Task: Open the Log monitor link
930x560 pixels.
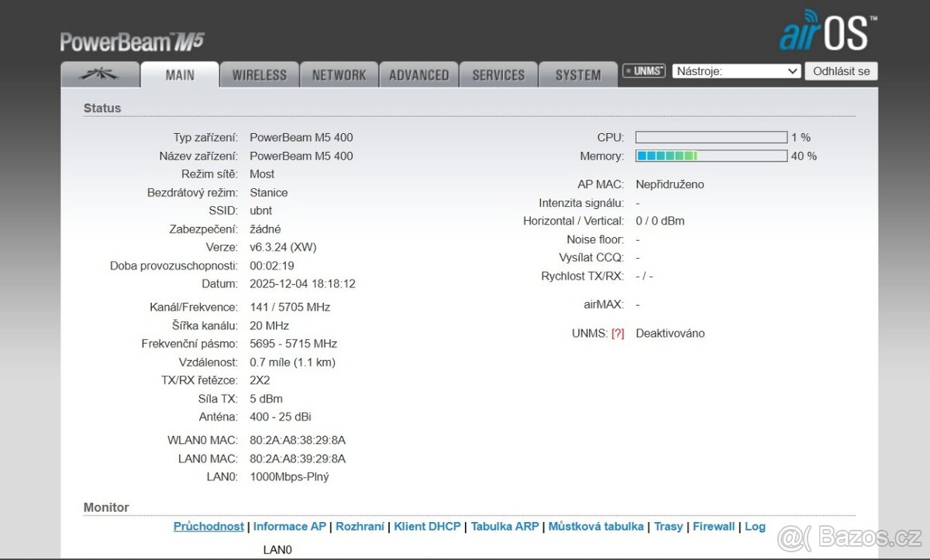Action: coord(755,527)
